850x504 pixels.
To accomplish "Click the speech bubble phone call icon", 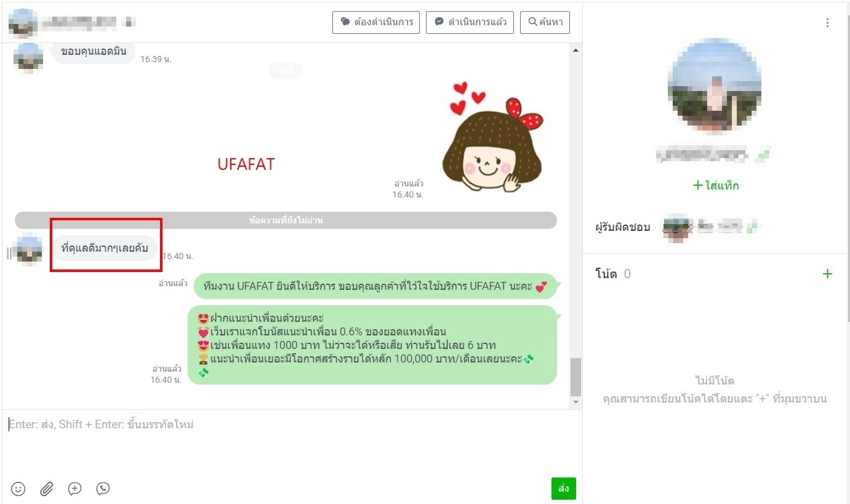I will (x=103, y=489).
